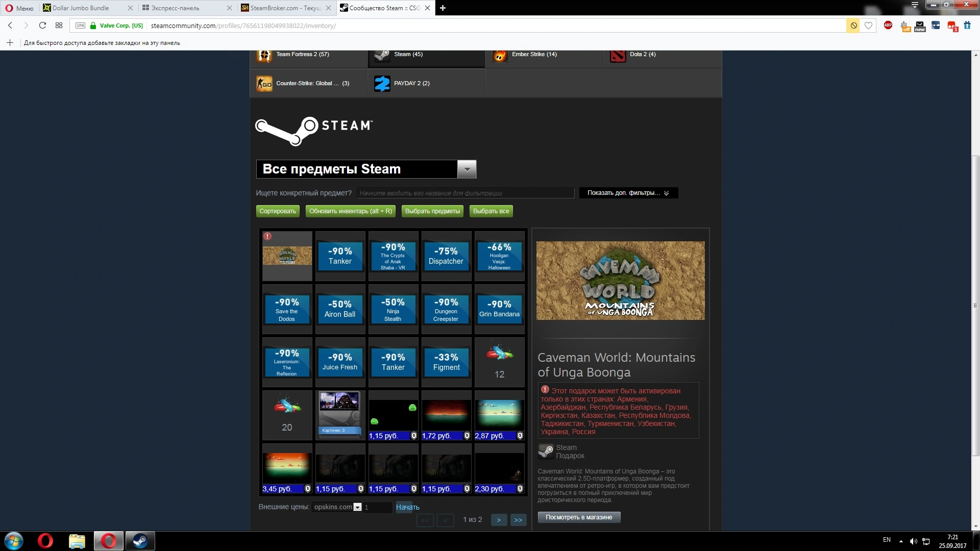
Task: Add a bookmark using the plus icon
Action: tap(10, 43)
